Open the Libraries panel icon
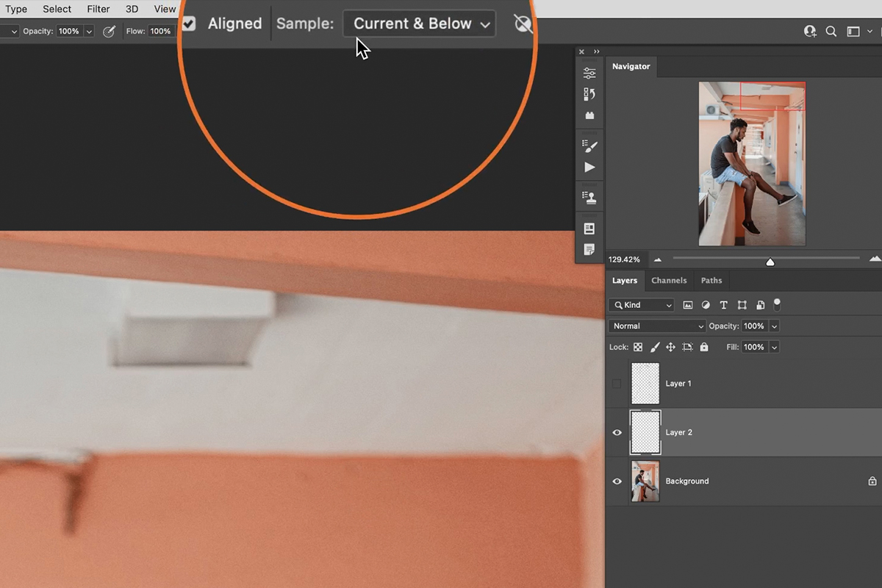The height and width of the screenshot is (588, 882). [589, 115]
